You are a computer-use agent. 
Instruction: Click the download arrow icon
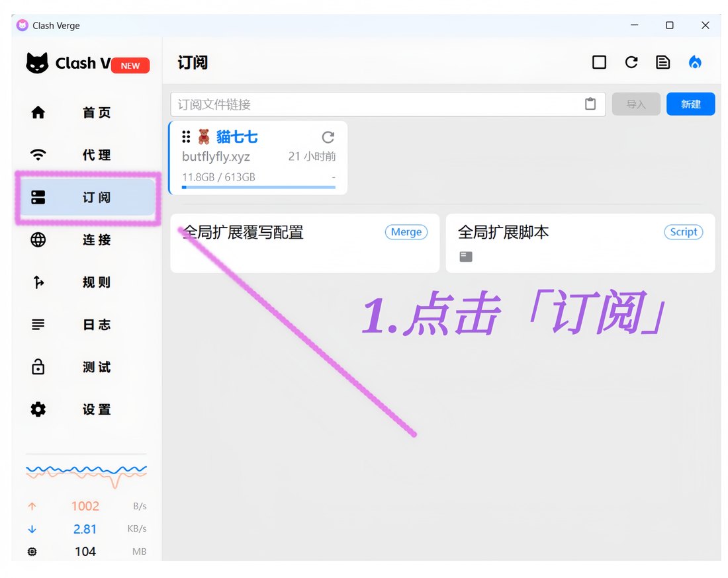[32, 529]
